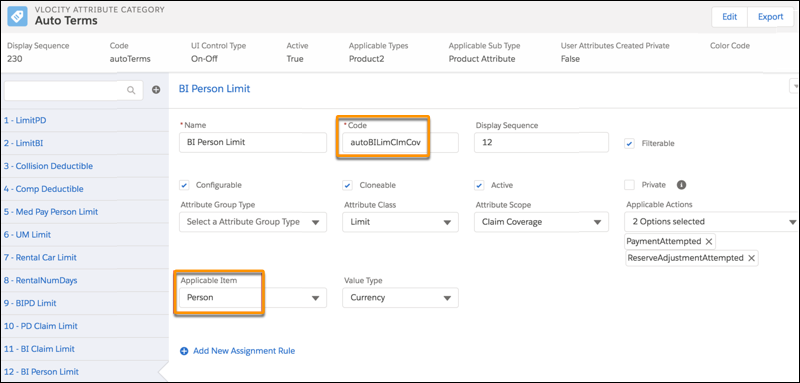The image size is (800, 383).
Task: Select 4 - Comp Deductible attribute
Action: 85,189
